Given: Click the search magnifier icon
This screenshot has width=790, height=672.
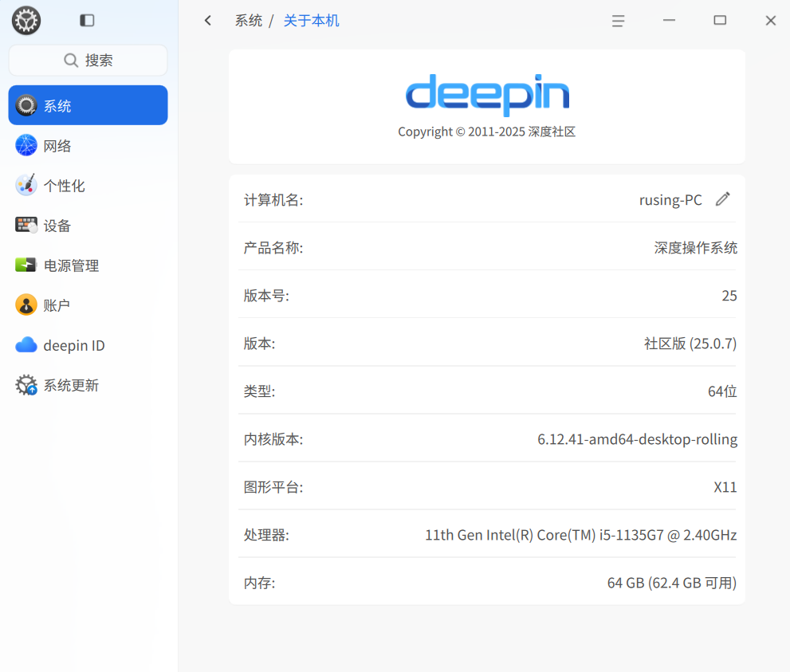Looking at the screenshot, I should tap(71, 61).
